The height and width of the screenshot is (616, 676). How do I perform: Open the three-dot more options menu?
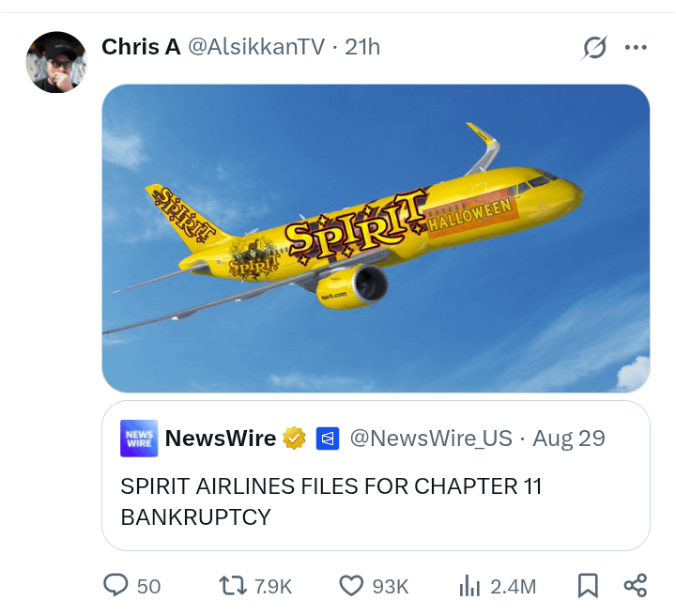[x=636, y=47]
